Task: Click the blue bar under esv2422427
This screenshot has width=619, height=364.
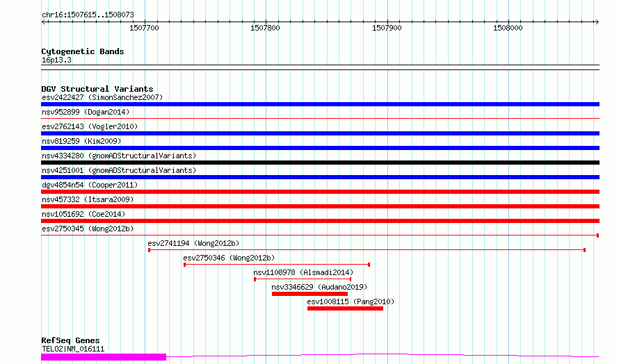Action: 320,104
